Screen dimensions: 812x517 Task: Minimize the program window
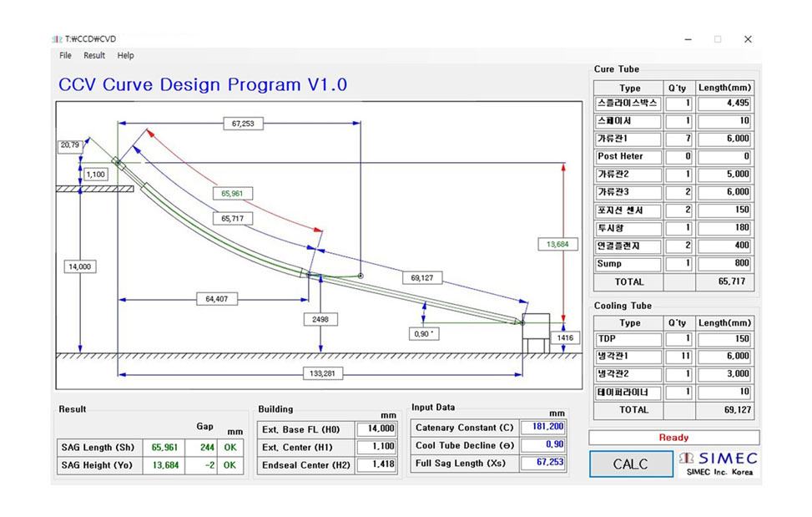688,39
